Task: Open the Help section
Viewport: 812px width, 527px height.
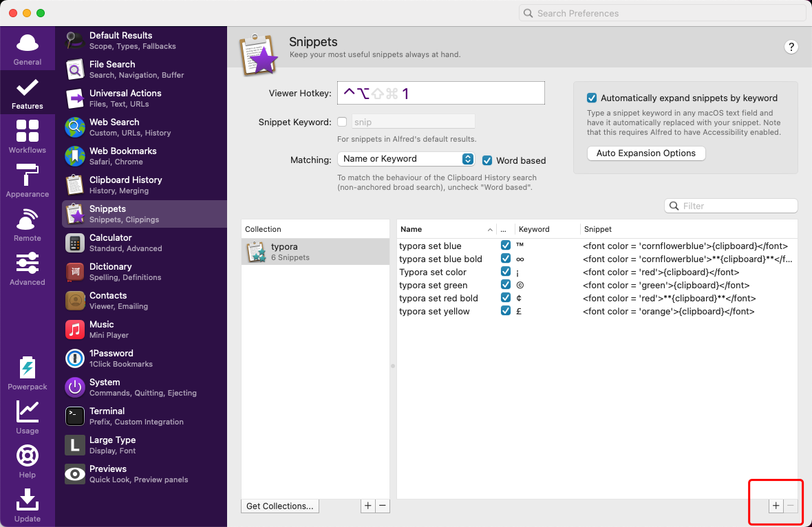Action: click(27, 461)
